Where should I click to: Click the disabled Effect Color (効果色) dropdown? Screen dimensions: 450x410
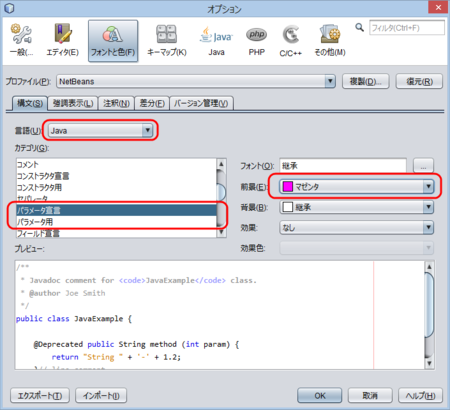[357, 248]
